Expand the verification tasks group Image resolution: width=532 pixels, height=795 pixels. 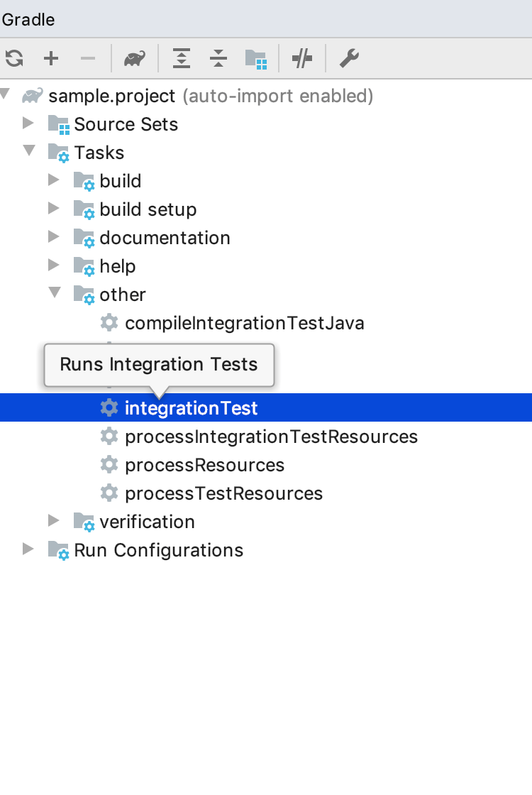point(55,521)
